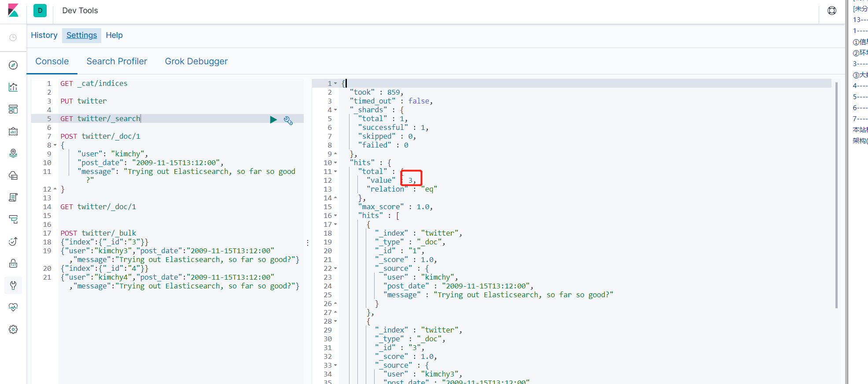Open Recently viewed clock icon
The height and width of the screenshot is (384, 868).
pos(13,38)
